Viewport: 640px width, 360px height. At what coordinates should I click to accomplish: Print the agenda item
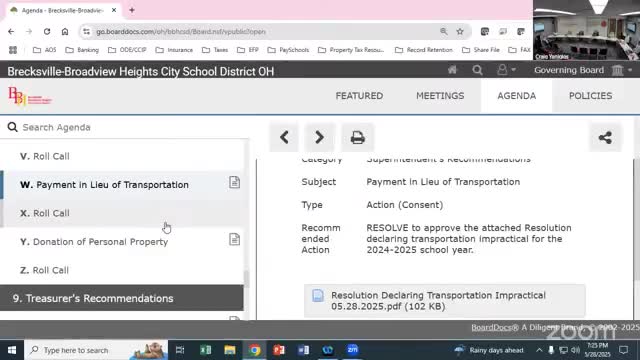(x=358, y=138)
